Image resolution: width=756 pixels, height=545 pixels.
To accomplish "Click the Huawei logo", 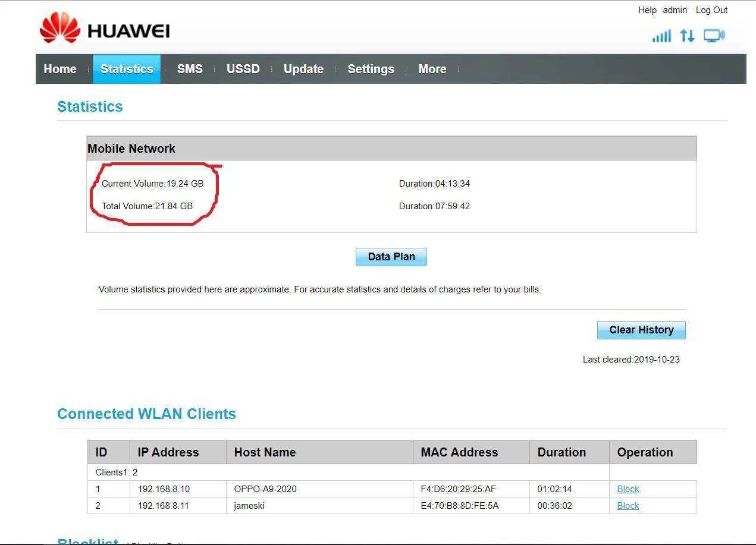I will [105, 28].
